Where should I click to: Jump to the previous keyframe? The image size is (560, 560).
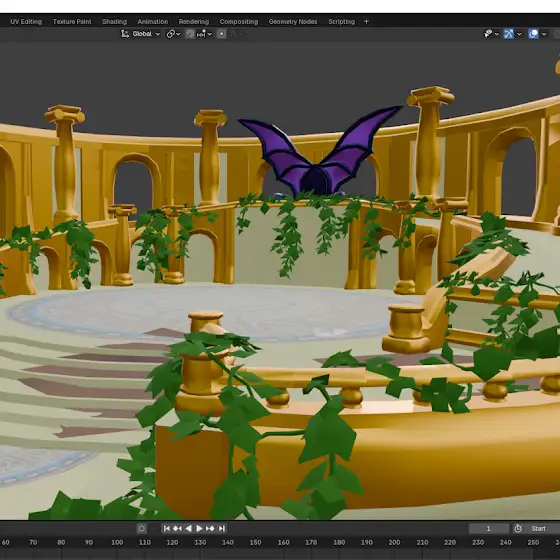(177, 528)
